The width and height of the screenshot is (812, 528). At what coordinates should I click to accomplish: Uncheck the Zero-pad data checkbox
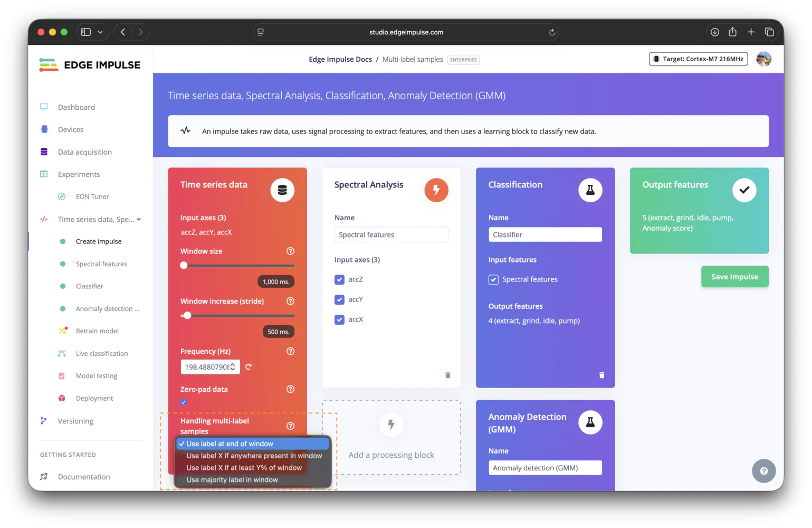184,402
